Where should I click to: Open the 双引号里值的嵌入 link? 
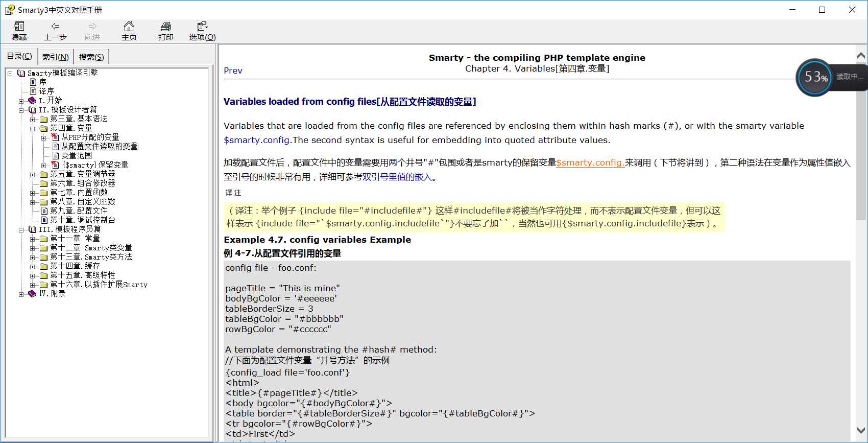397,177
